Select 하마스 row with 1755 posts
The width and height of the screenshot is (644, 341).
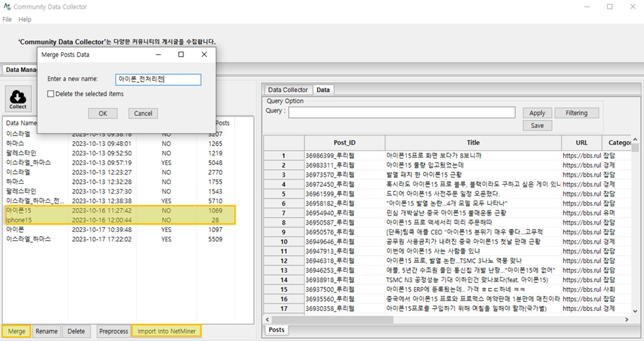click(120, 181)
